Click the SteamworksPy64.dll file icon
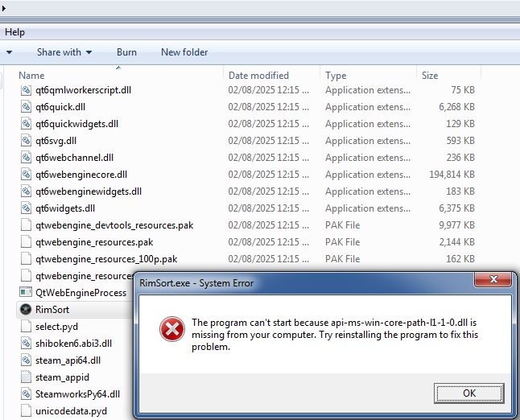Viewport: 520px width, 420px height. click(26, 393)
